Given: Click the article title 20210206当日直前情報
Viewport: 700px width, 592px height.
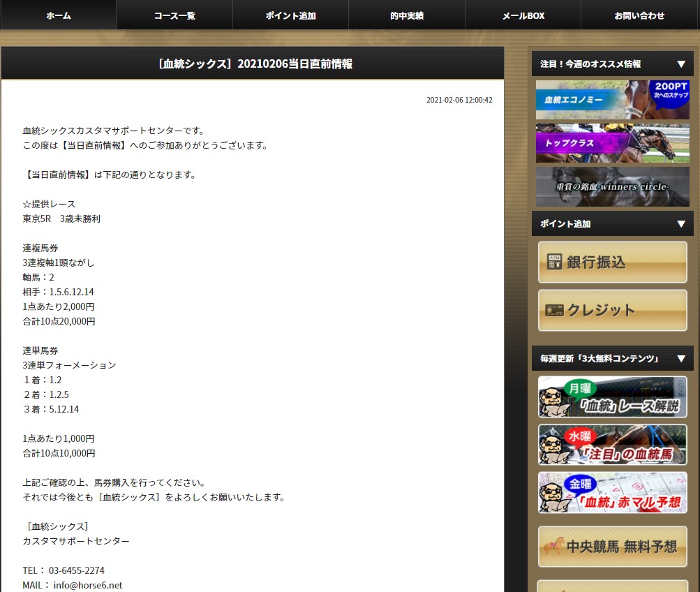Looking at the screenshot, I should [255, 64].
